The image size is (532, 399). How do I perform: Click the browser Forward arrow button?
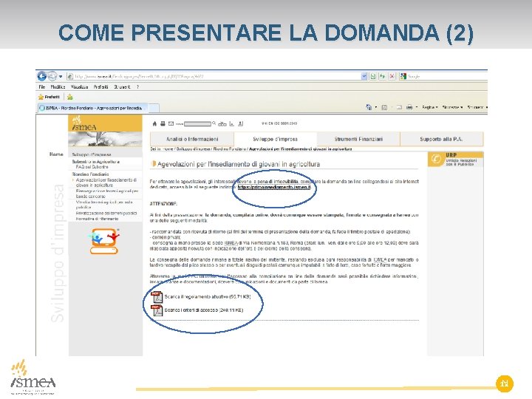click(52, 76)
